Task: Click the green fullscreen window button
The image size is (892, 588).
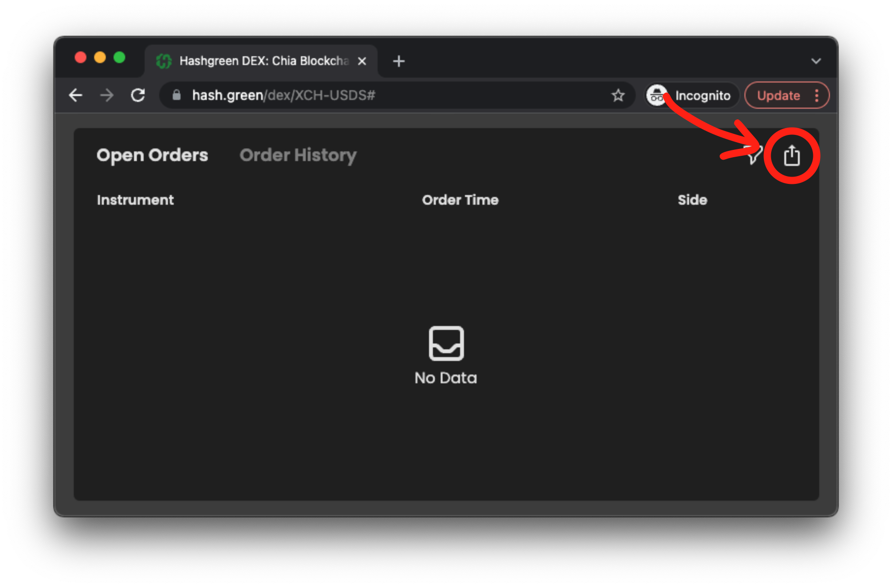Action: pos(119,58)
